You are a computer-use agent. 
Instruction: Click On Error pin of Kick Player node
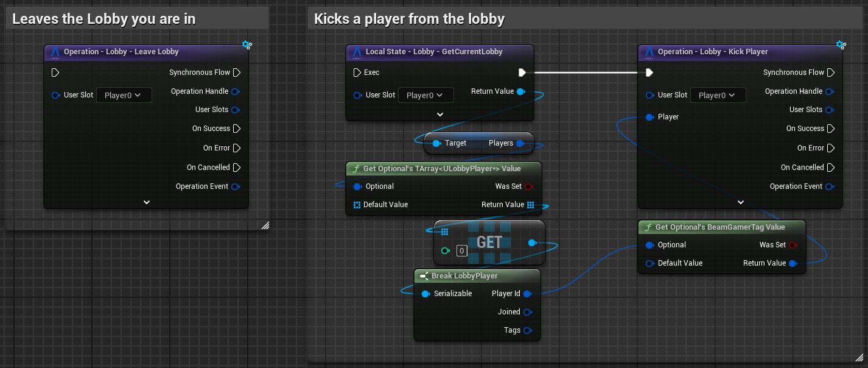(831, 148)
